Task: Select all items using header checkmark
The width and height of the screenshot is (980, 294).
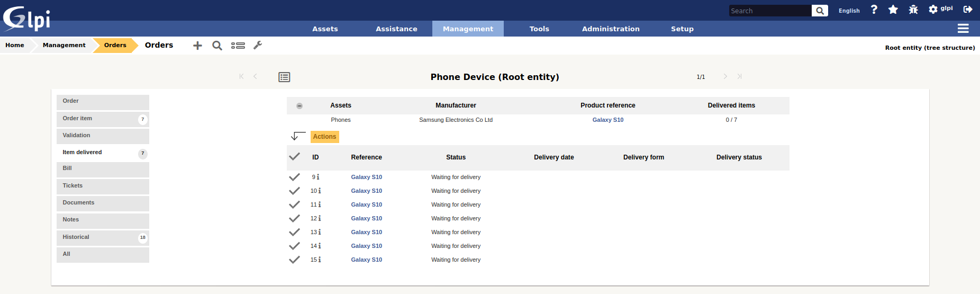Action: pos(294,157)
